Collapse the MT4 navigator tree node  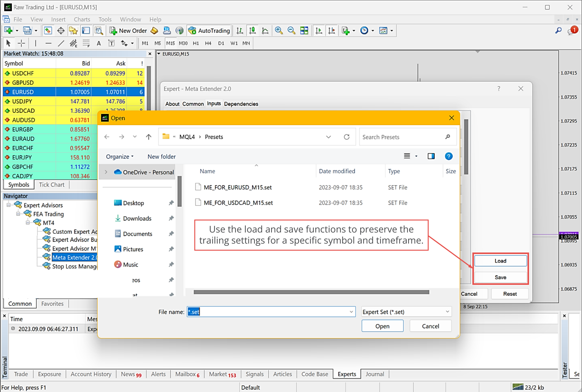point(28,222)
